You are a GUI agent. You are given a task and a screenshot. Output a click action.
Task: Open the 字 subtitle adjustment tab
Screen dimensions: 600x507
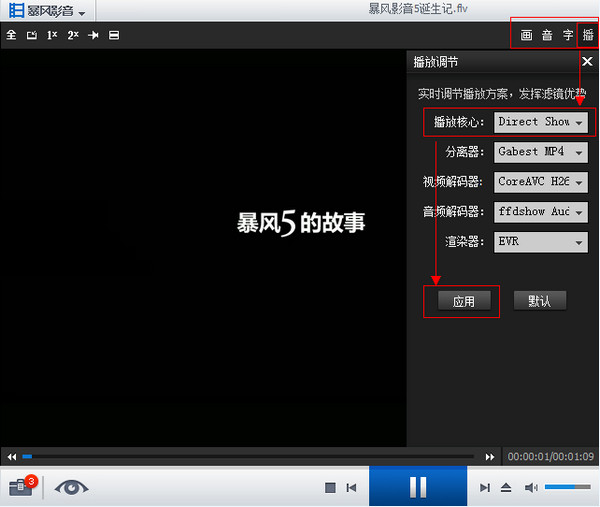click(x=568, y=35)
